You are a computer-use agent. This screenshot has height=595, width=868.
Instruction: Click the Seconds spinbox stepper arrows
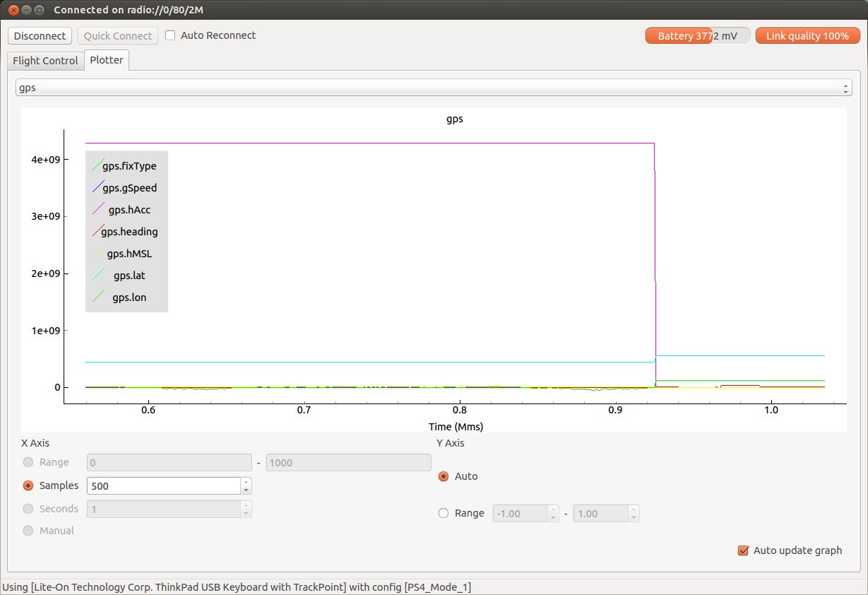pyautogui.click(x=246, y=509)
